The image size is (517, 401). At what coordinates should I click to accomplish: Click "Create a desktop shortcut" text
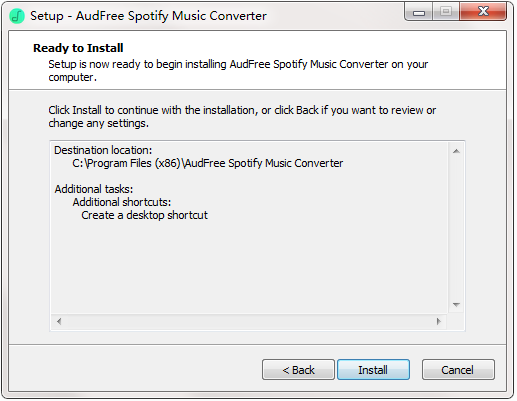(144, 215)
